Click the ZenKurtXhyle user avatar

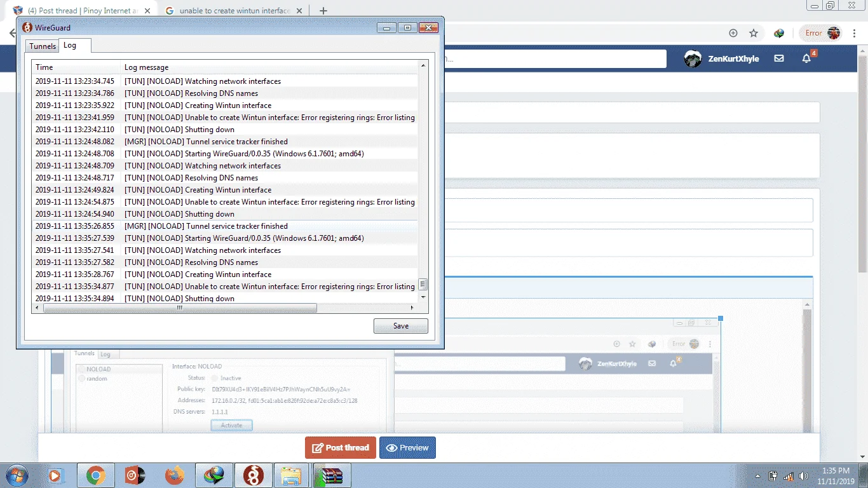coord(693,58)
